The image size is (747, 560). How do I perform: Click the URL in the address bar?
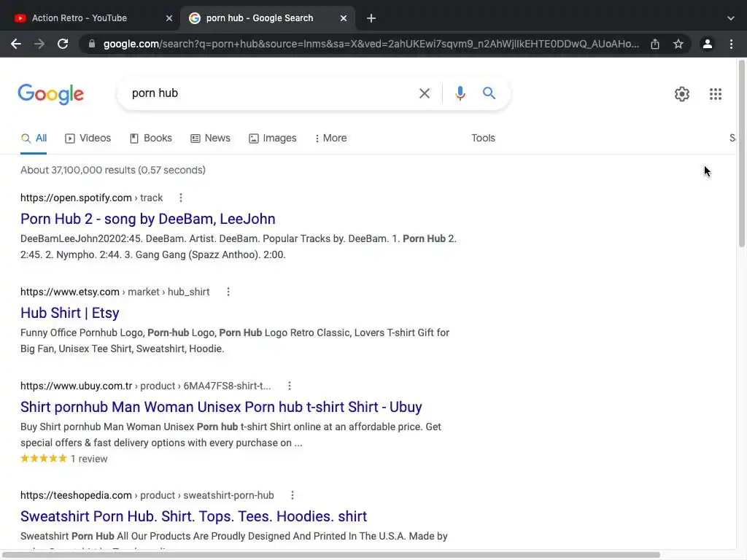pos(371,44)
